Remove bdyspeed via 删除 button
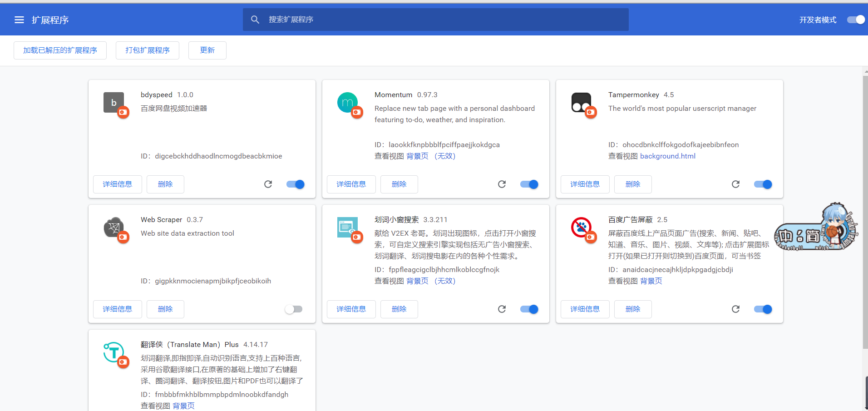The height and width of the screenshot is (411, 868). pos(165,184)
